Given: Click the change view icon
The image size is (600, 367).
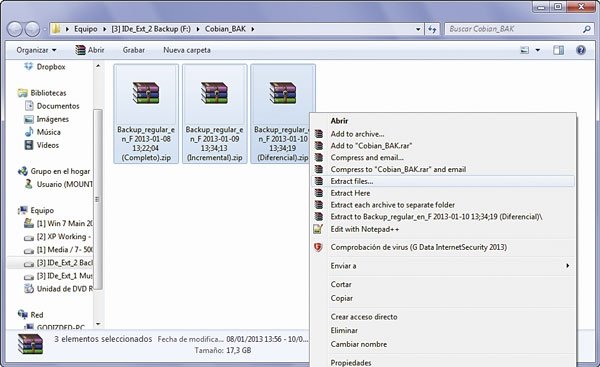Looking at the screenshot, I should [525, 50].
